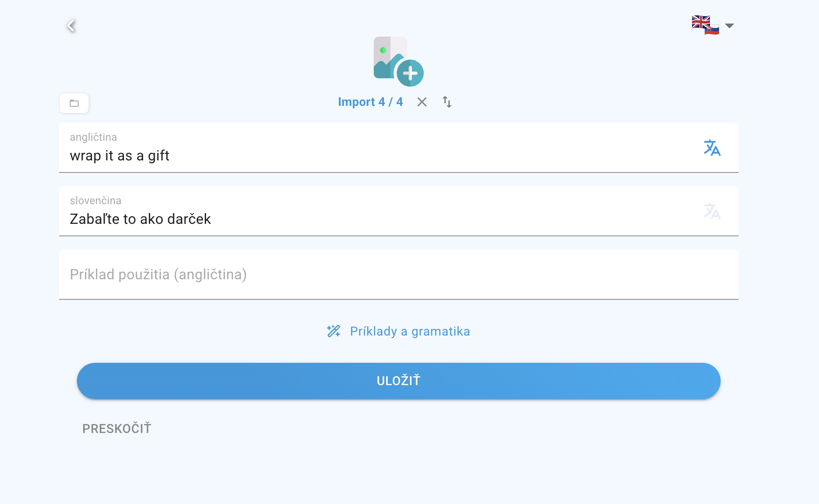The image size is (819, 504).
Task: Translate the English phrase automatically
Action: point(712,149)
